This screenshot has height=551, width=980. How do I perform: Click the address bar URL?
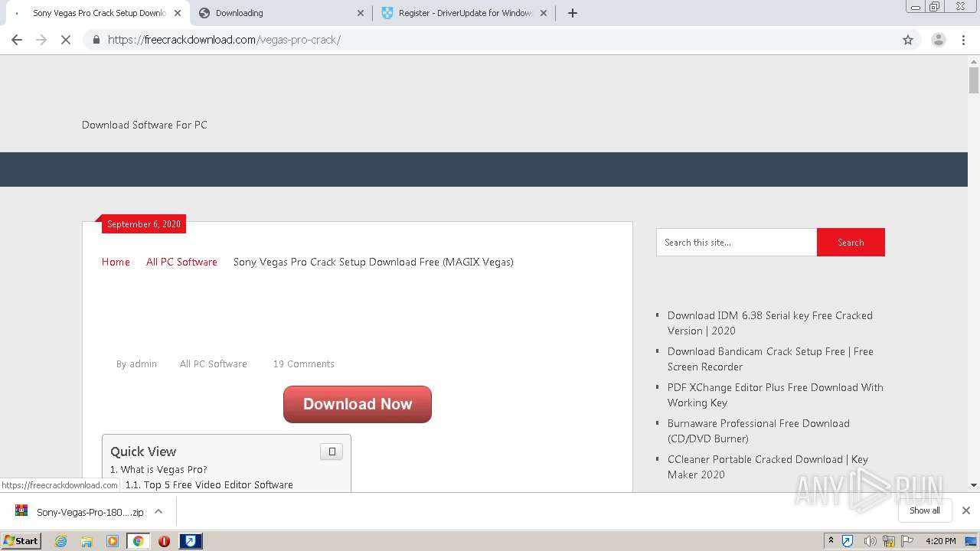(x=224, y=40)
